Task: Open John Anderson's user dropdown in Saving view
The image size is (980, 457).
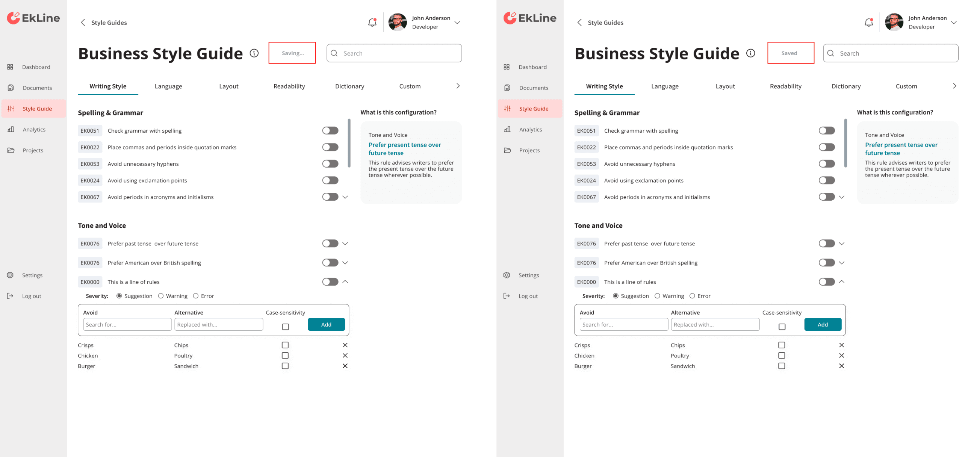Action: pos(457,23)
